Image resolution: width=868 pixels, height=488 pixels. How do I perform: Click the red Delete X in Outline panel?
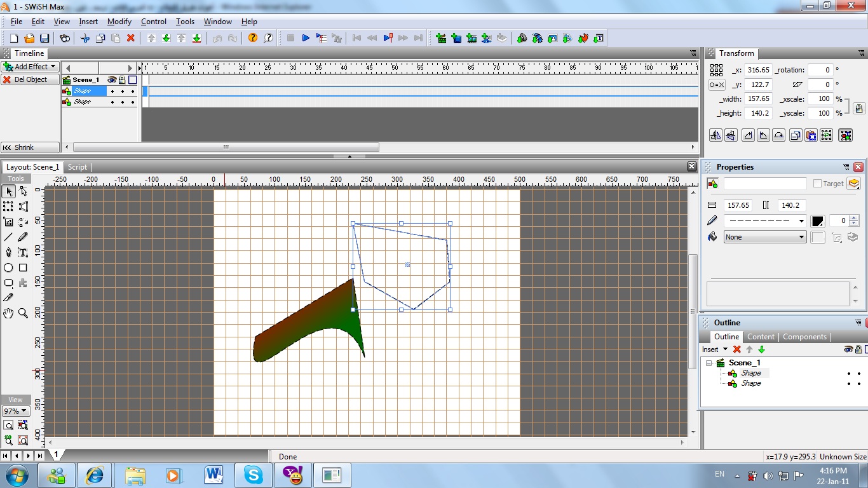(x=737, y=349)
